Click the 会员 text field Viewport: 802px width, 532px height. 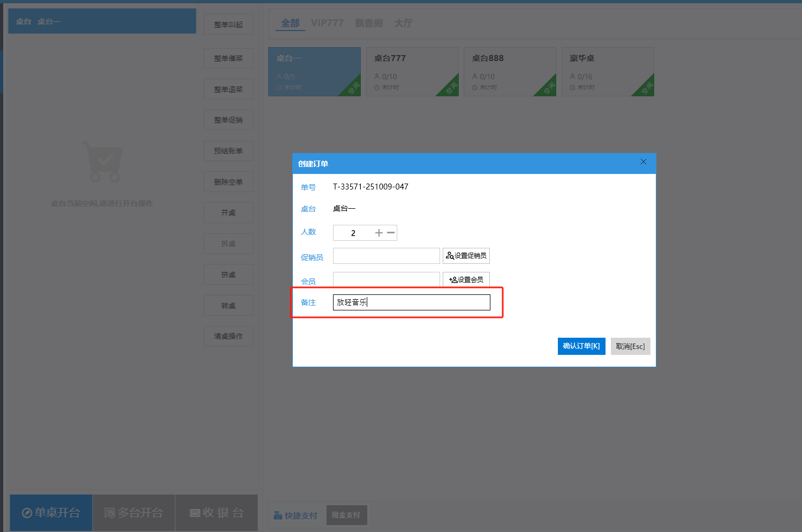tap(386, 279)
